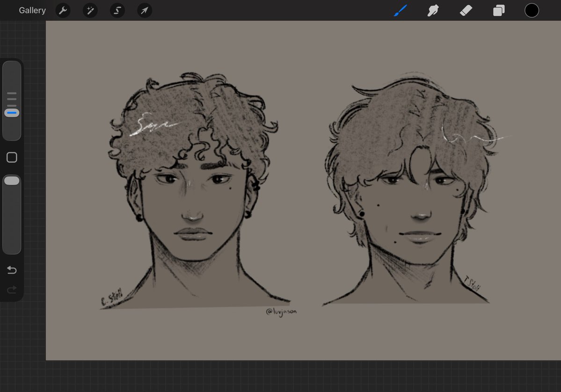
Task: Click the @luvjason signature on the canvas
Action: click(281, 312)
